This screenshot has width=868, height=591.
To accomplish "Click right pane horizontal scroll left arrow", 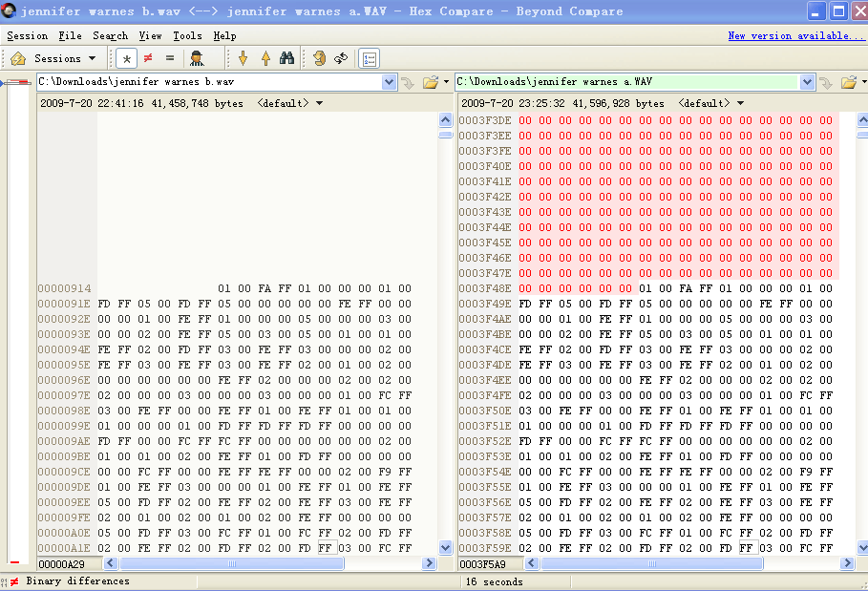I will 532,563.
